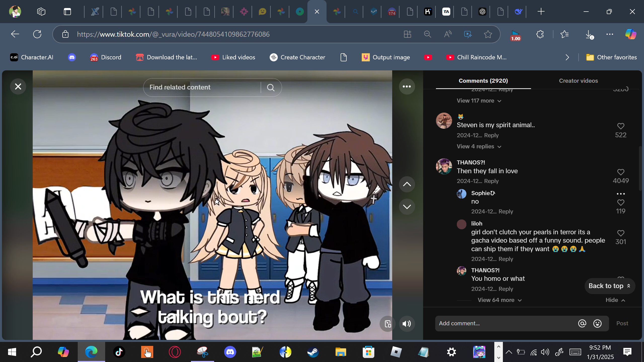The image size is (644, 362).
Task: Open Discord from the Windows taskbar
Action: click(230, 352)
